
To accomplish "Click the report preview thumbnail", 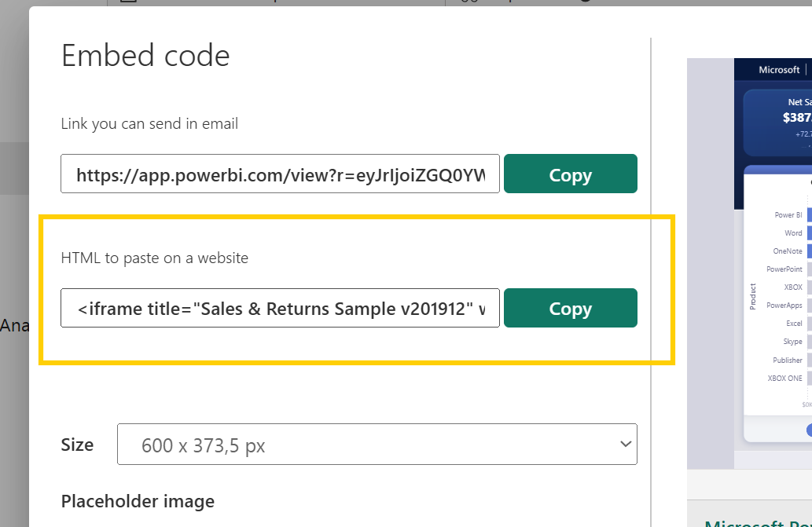I will pyautogui.click(x=749, y=264).
